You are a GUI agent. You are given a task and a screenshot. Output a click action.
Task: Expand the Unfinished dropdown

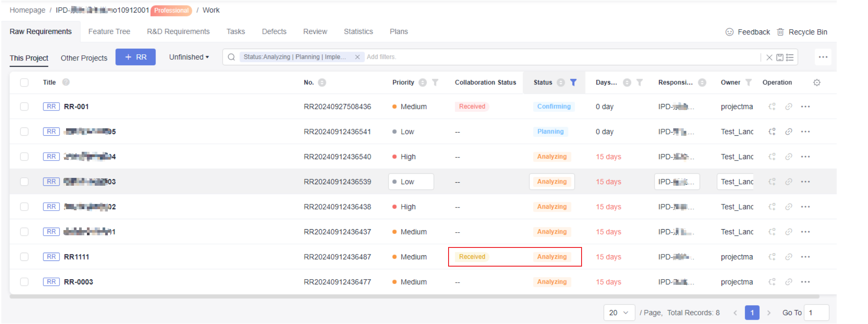[189, 57]
